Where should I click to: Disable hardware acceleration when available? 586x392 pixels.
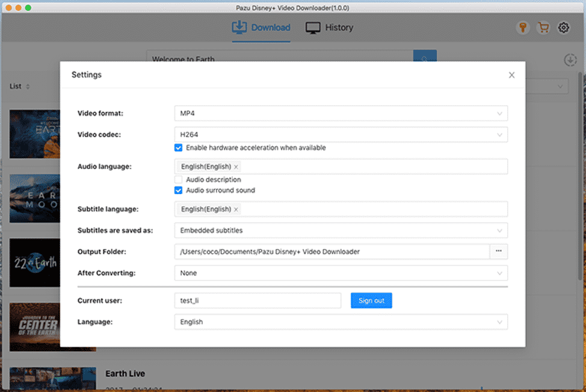point(179,147)
